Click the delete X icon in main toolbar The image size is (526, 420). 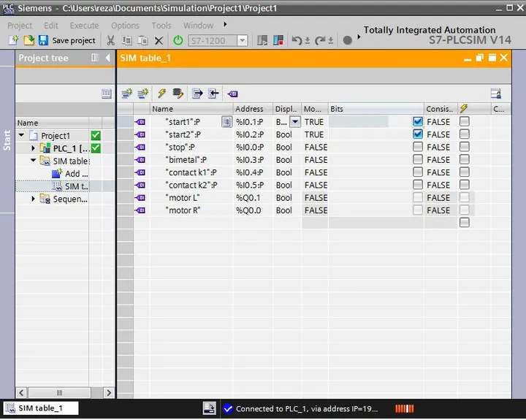[x=159, y=41]
